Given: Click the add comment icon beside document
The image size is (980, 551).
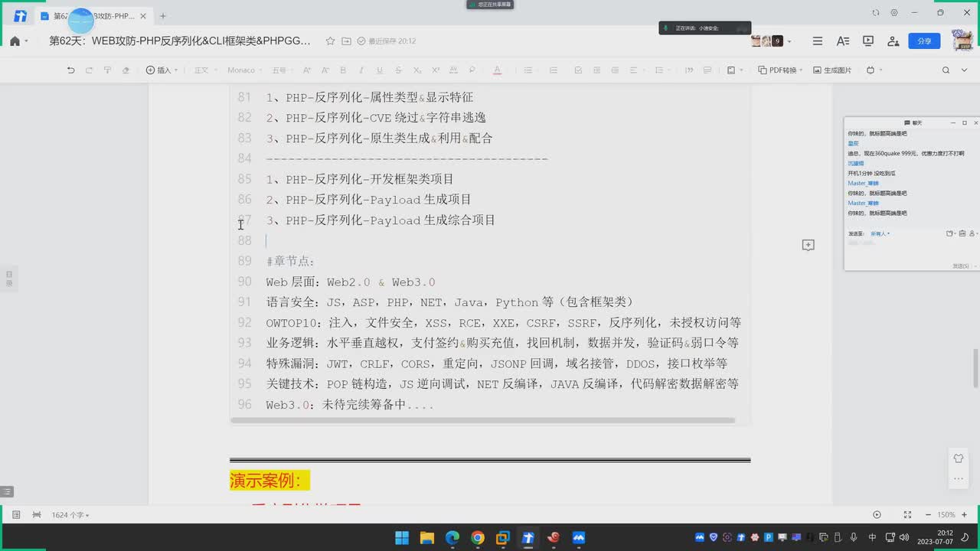Looking at the screenshot, I should (x=808, y=245).
